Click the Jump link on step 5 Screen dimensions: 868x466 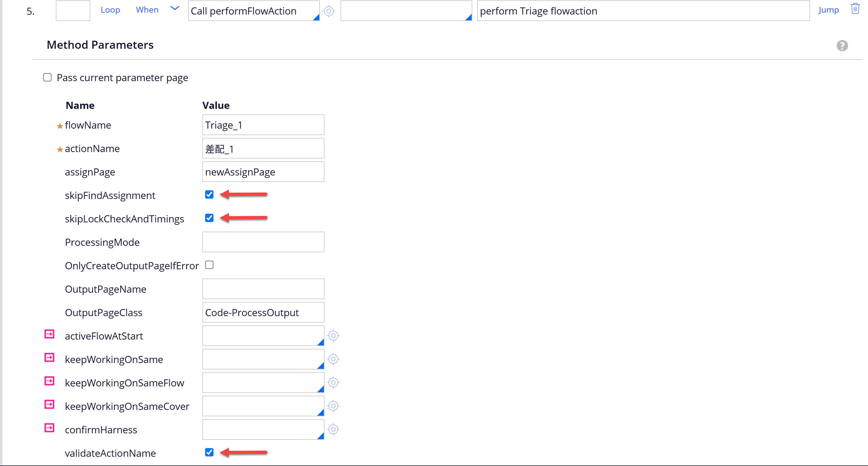coord(829,10)
